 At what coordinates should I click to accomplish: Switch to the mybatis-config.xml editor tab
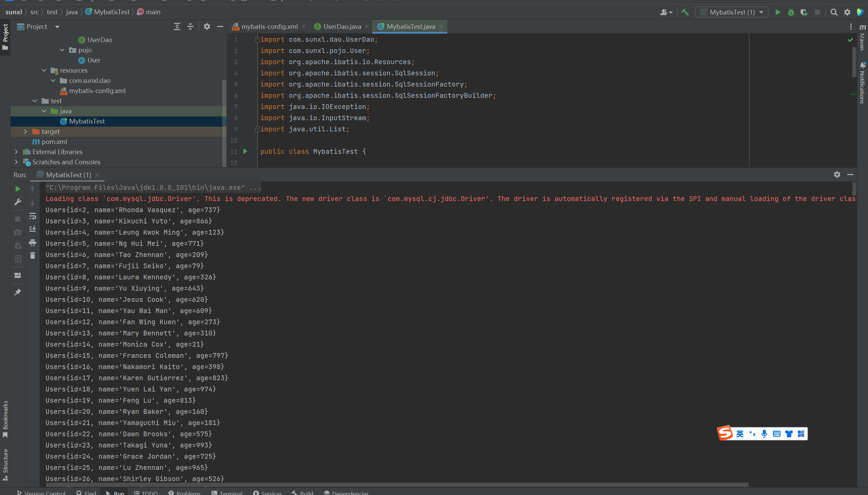[269, 26]
